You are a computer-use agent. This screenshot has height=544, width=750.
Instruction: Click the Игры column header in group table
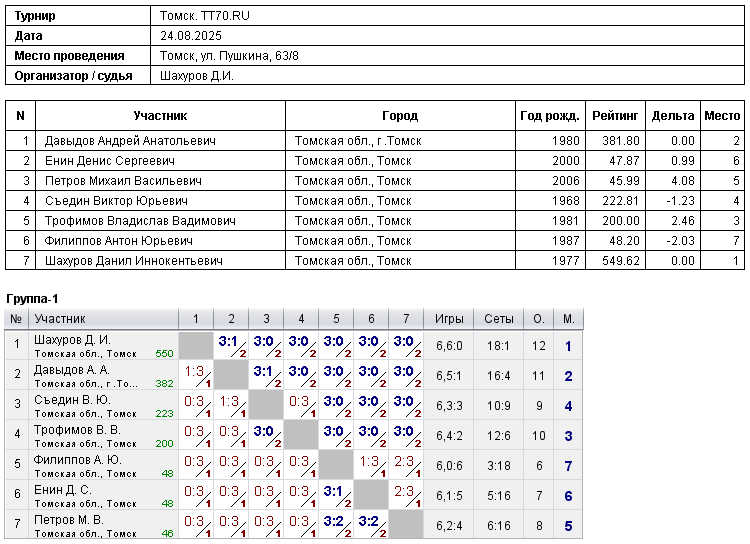(x=449, y=319)
